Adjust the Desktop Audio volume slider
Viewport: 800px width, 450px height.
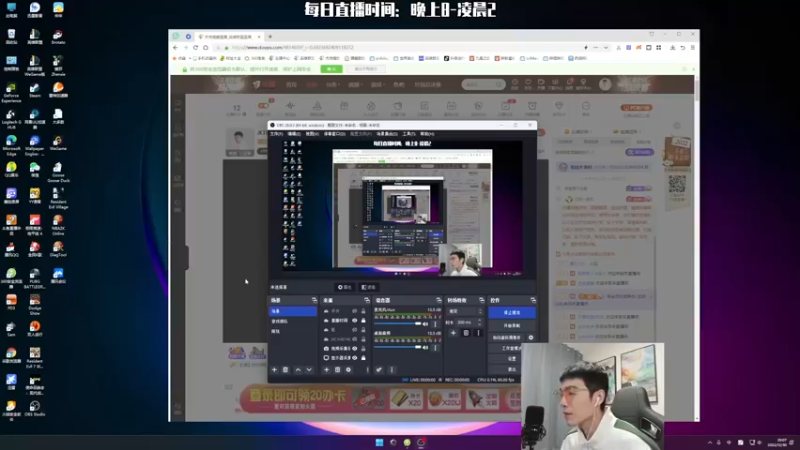point(400,347)
